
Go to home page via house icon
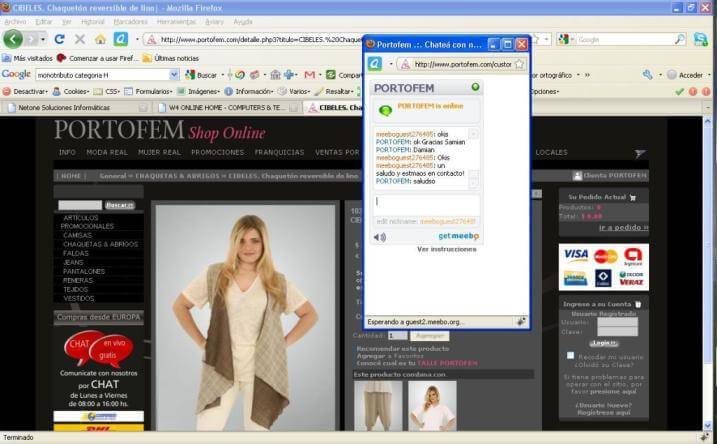click(x=100, y=39)
